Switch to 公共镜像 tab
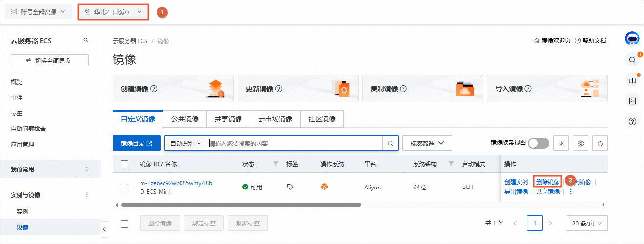 (185, 119)
